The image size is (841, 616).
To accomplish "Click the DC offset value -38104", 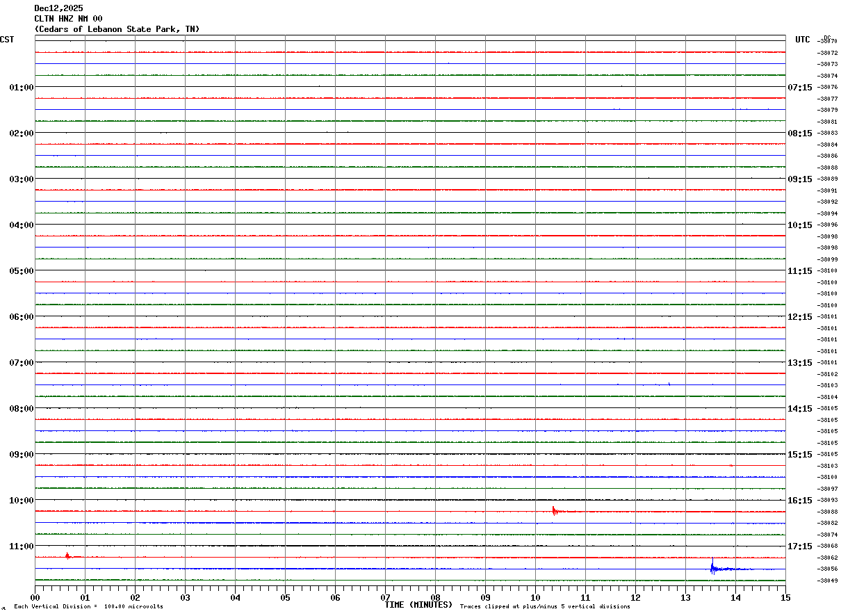I will pos(828,397).
